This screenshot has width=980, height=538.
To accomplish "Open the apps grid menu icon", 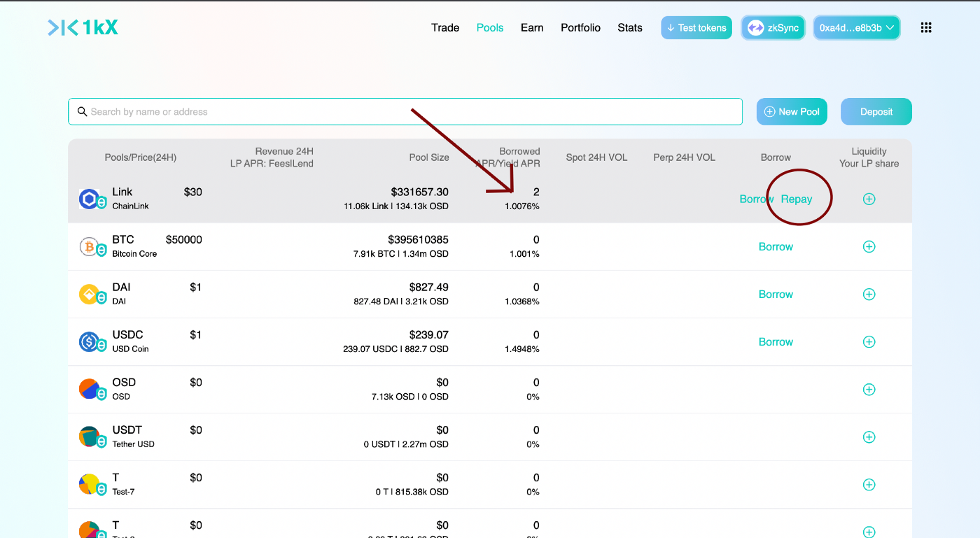I will (x=926, y=28).
